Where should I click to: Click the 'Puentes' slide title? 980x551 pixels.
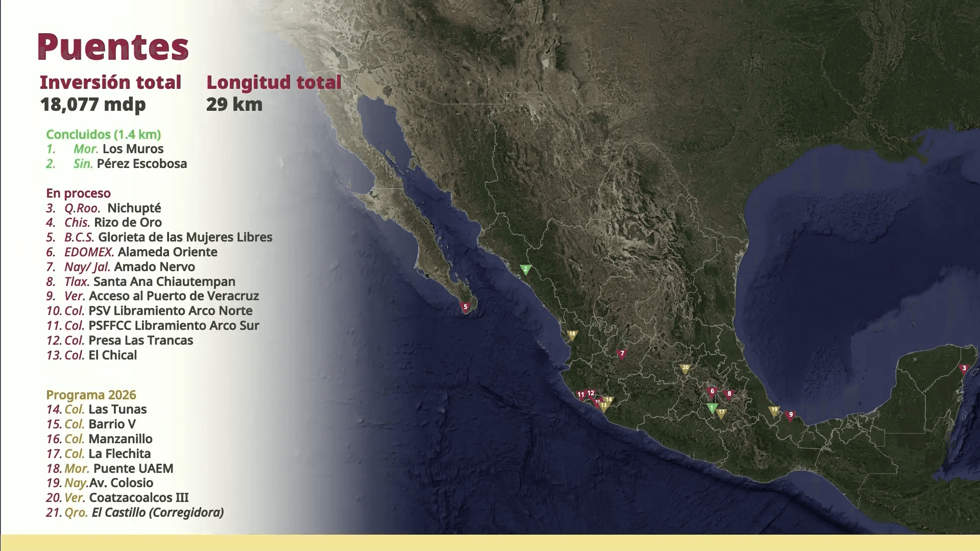coord(113,47)
